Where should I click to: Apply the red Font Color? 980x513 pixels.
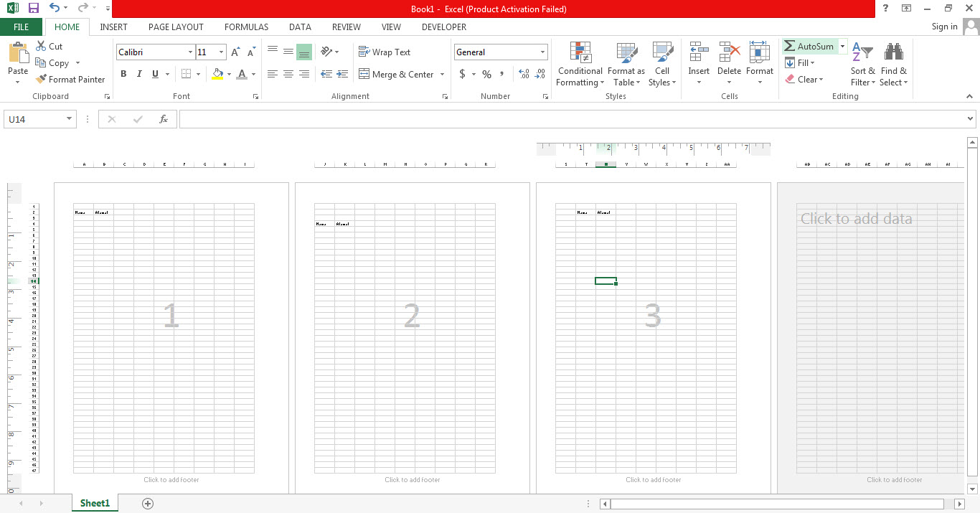(242, 74)
